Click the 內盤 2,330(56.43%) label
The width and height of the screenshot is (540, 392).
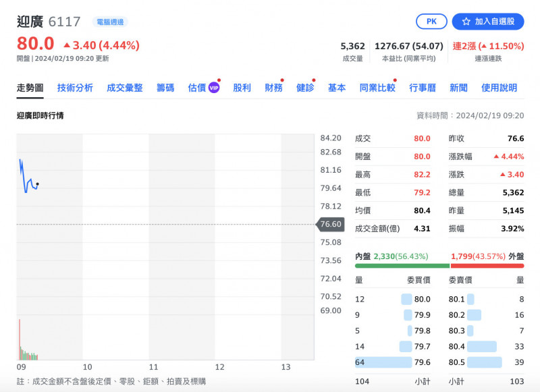click(391, 256)
